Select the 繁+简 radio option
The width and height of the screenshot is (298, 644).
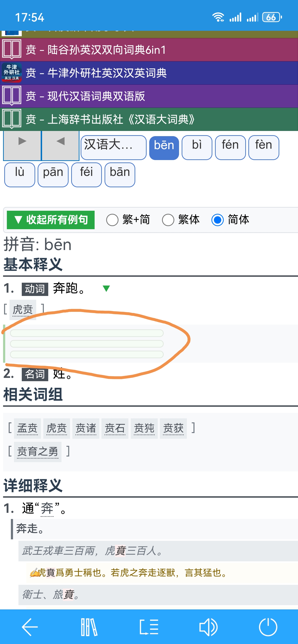coord(112,220)
